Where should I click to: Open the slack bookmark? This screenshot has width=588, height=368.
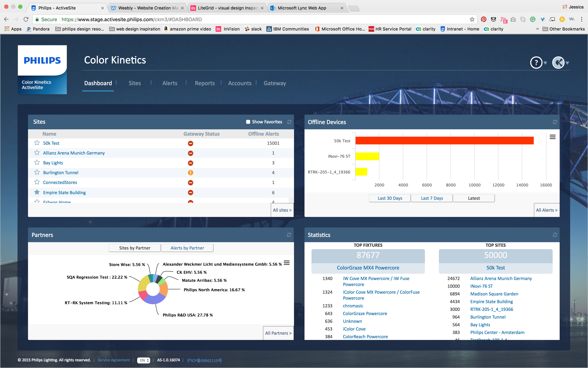pos(253,29)
